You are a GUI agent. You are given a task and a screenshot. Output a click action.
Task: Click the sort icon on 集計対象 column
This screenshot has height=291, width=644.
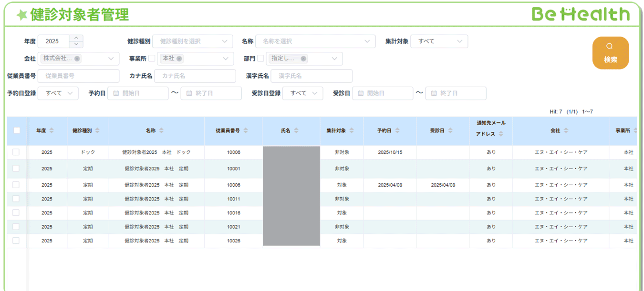pos(352,130)
